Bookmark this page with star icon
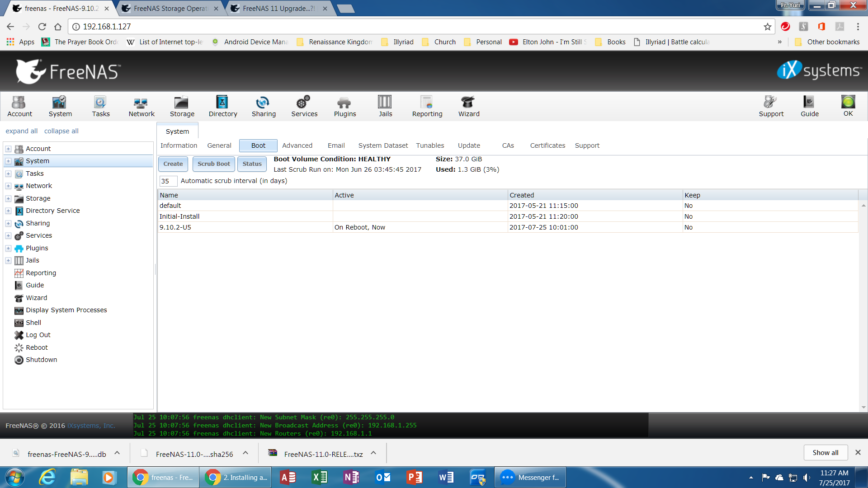Image resolution: width=868 pixels, height=488 pixels. tap(767, 27)
